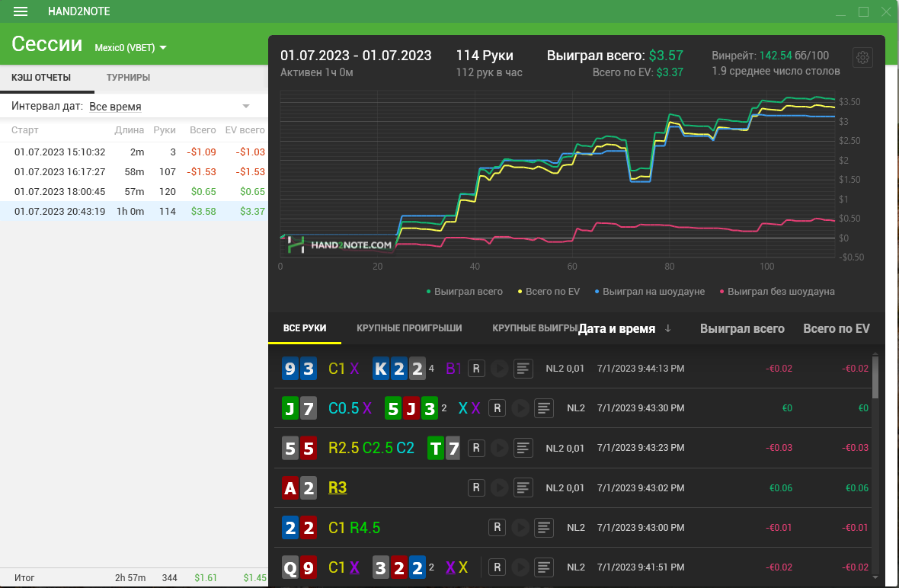The width and height of the screenshot is (899, 588).
Task: Sort sessions by 'Руки' column header
Action: [x=165, y=130]
